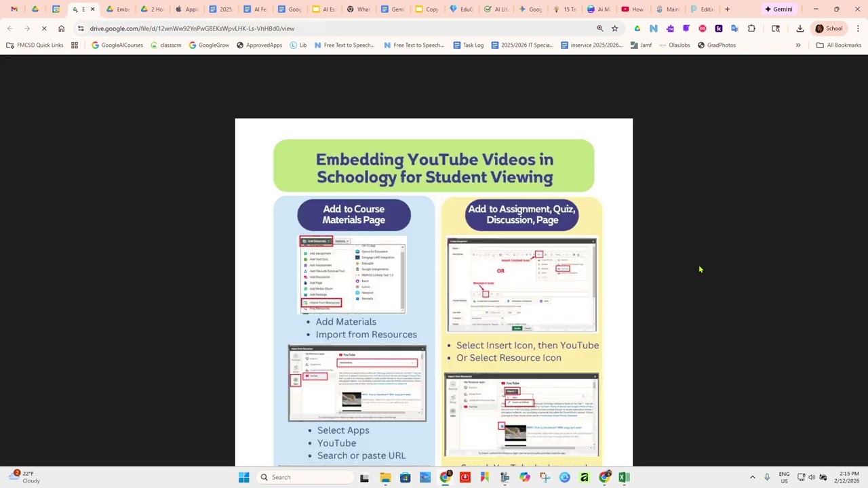The height and width of the screenshot is (488, 868).
Task: Open the Task Log bookmark
Action: coord(469,45)
